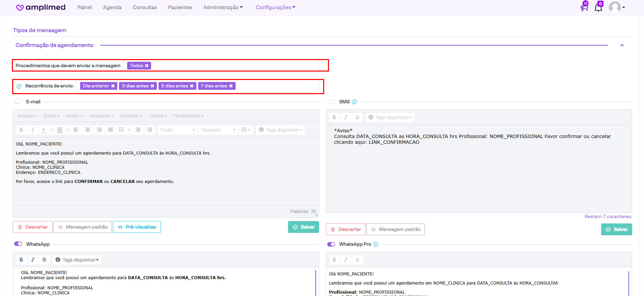Image resolution: width=644 pixels, height=296 pixels.
Task: Disable the WhatsApp message toggle
Action: tap(18, 244)
